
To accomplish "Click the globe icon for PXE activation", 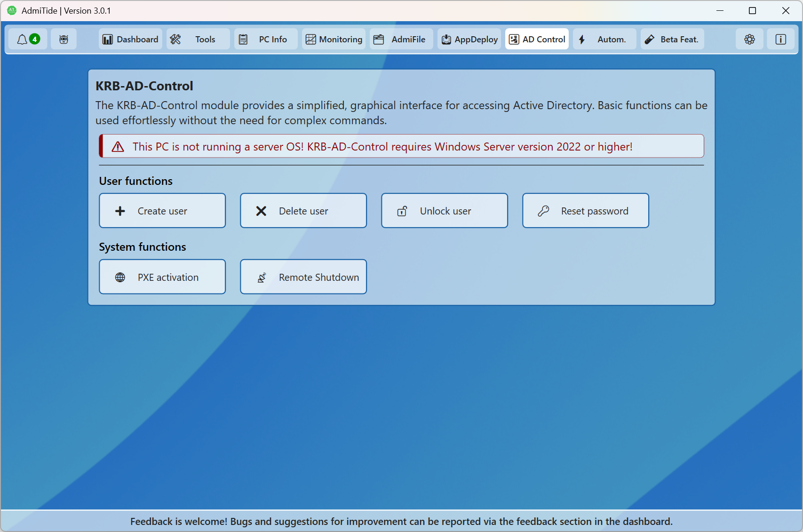I will pyautogui.click(x=120, y=278).
